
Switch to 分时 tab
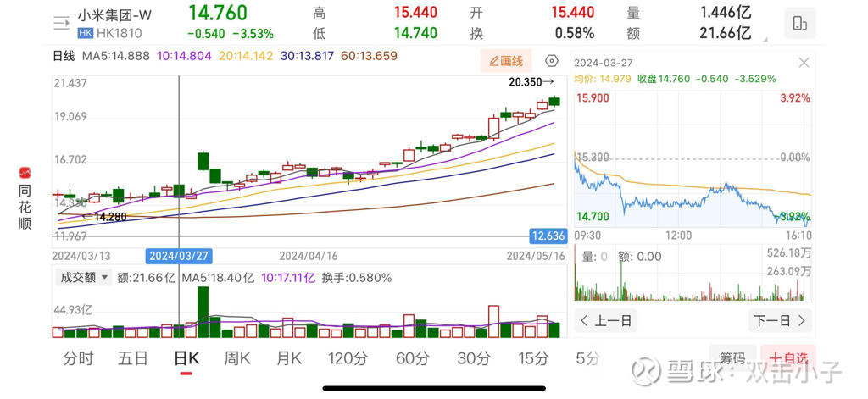(x=78, y=358)
